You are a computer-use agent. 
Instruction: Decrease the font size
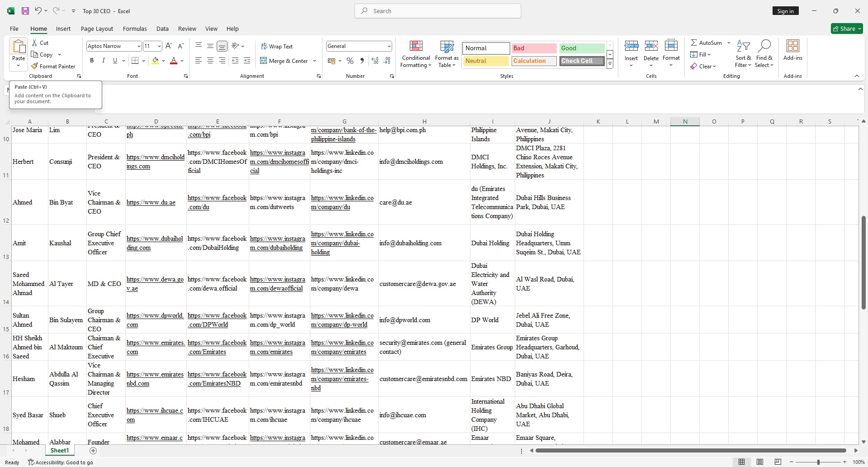(180, 46)
